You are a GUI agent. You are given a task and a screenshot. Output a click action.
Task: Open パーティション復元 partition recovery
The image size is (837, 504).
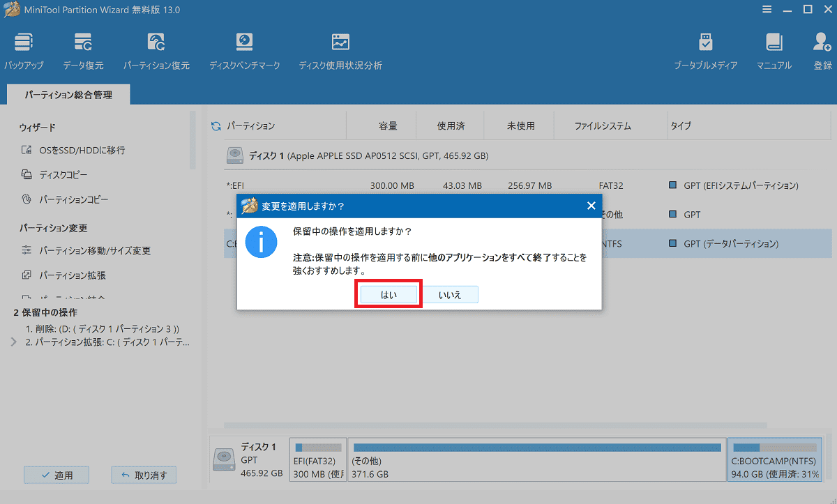[156, 51]
